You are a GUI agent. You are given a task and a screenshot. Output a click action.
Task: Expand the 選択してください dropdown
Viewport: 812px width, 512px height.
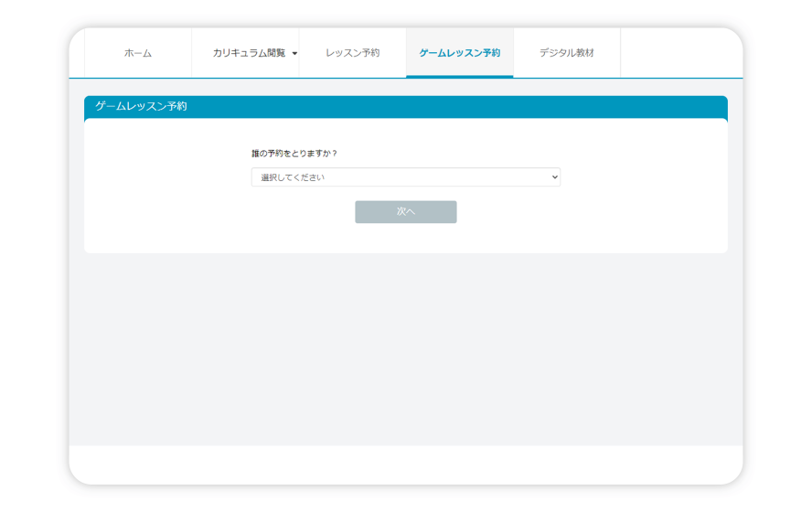[405, 177]
